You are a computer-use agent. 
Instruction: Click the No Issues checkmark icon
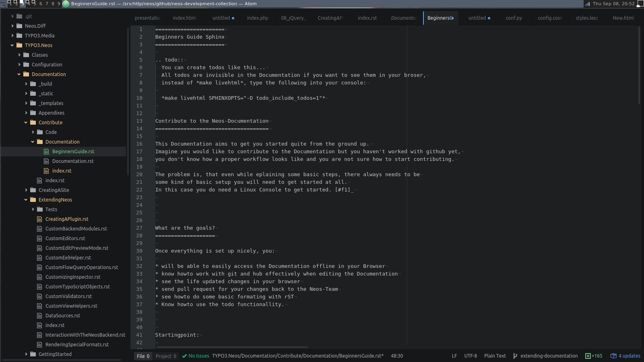click(184, 356)
